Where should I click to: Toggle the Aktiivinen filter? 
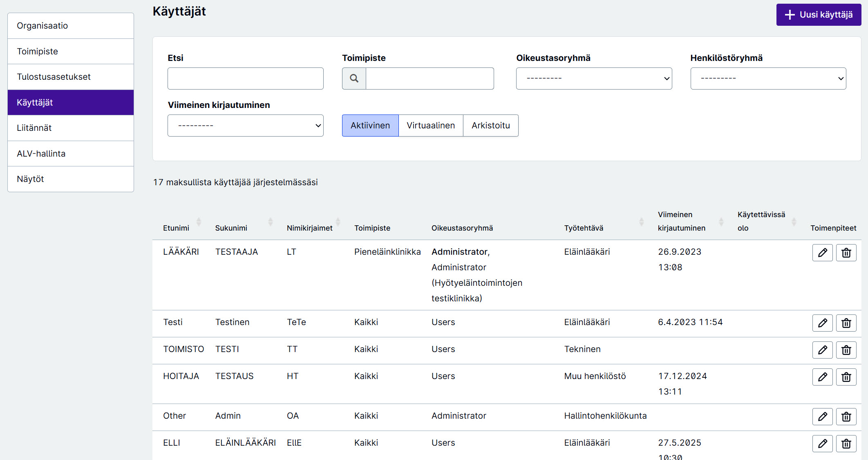tap(370, 126)
